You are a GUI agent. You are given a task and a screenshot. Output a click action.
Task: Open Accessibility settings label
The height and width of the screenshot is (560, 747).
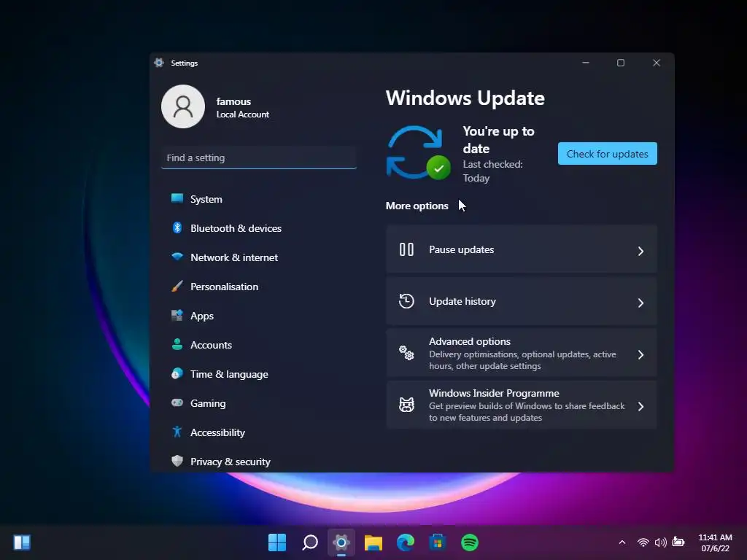point(217,432)
